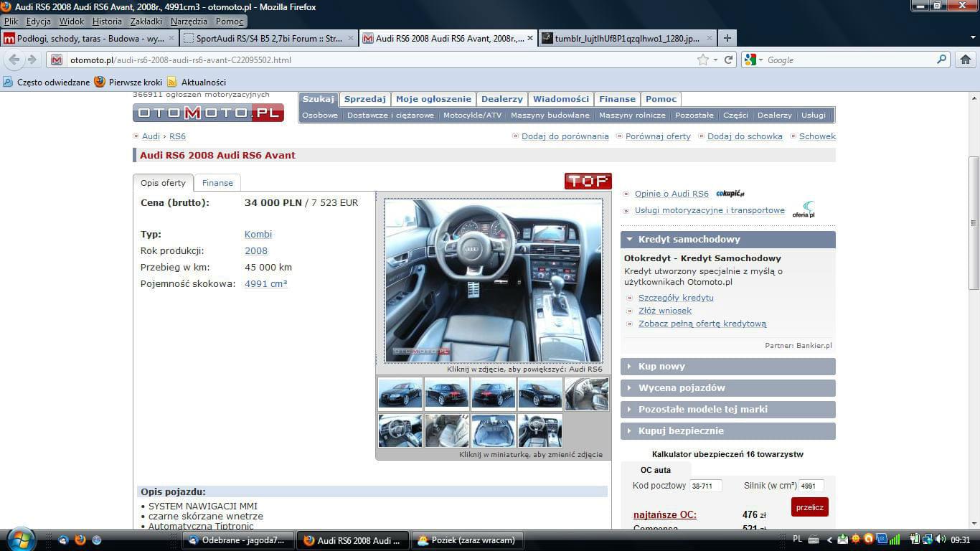
Task: Click the Kombi type link
Action: 258,235
